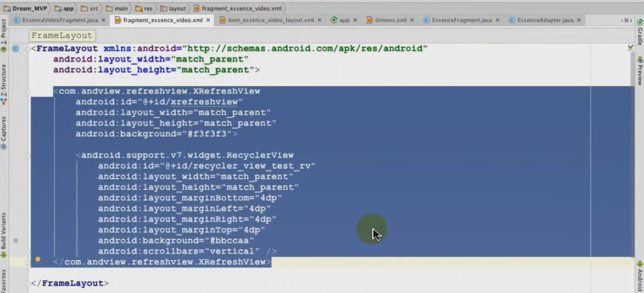Click the android:background="#bbccaa" line
The image size is (644, 293).
coord(176,241)
